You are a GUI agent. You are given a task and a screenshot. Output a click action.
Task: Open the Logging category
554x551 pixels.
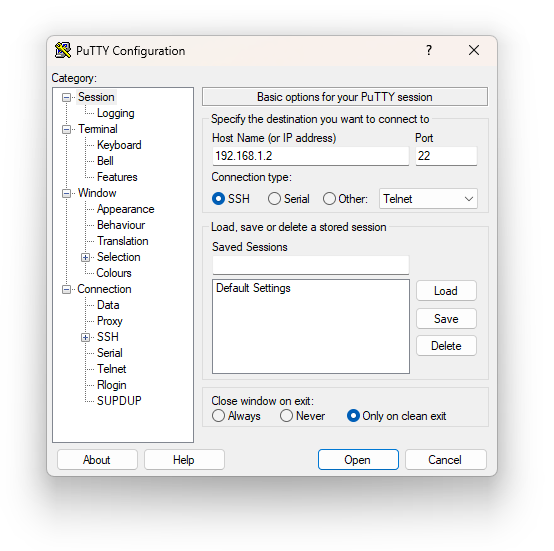point(116,113)
